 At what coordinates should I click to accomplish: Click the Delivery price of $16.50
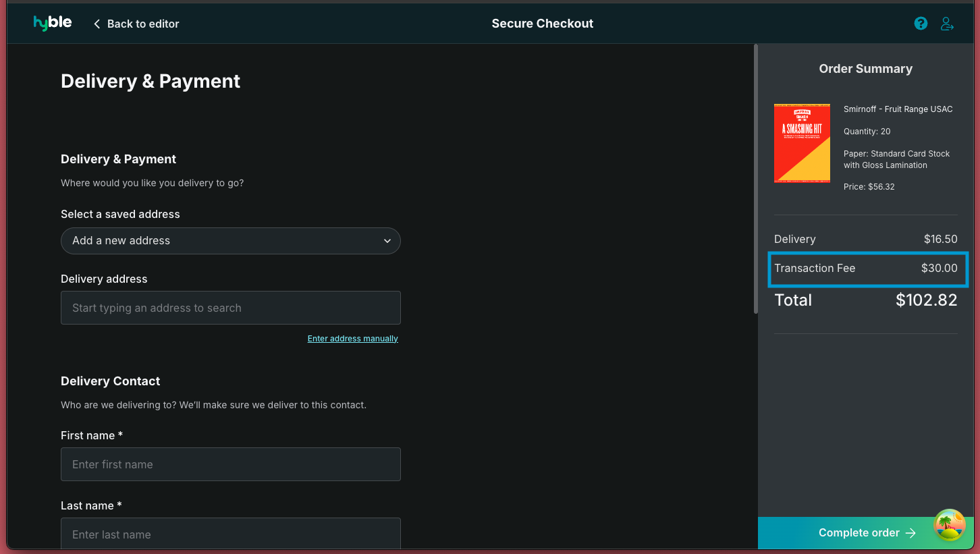[940, 239]
